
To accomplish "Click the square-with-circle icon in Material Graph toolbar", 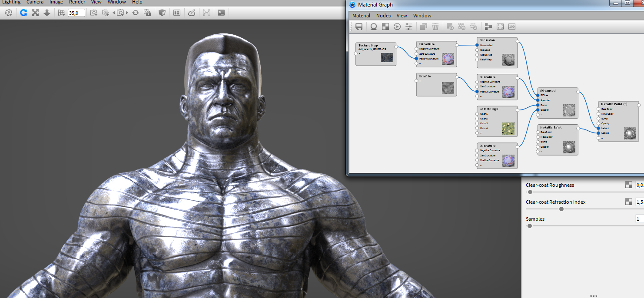I will (x=450, y=26).
